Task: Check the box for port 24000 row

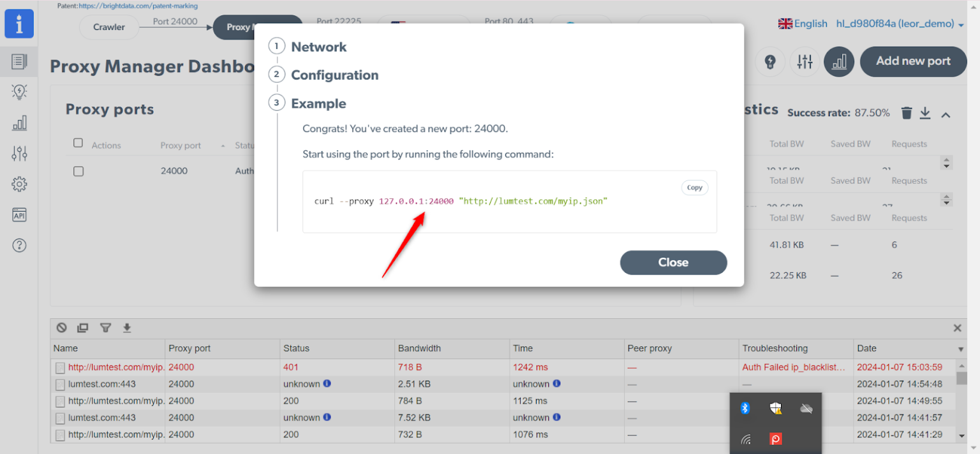Action: pyautogui.click(x=78, y=172)
